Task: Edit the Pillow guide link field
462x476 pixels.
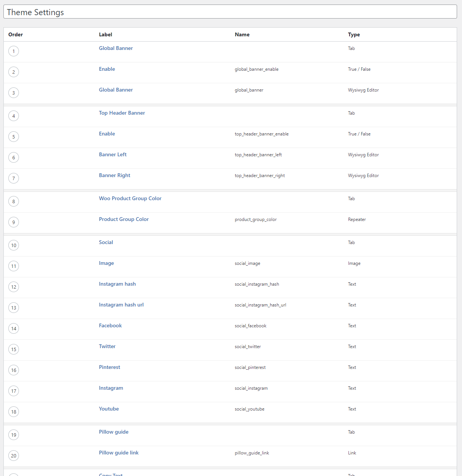Action: pos(119,453)
